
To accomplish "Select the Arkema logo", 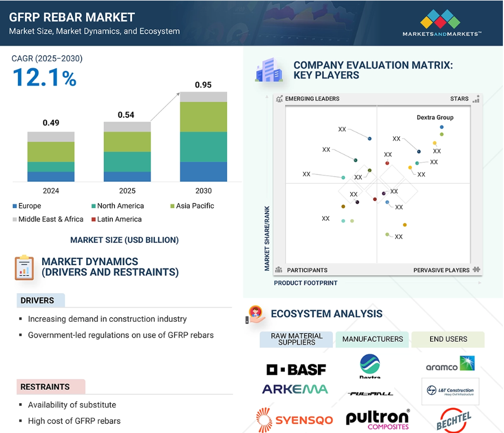I will 295,389.
